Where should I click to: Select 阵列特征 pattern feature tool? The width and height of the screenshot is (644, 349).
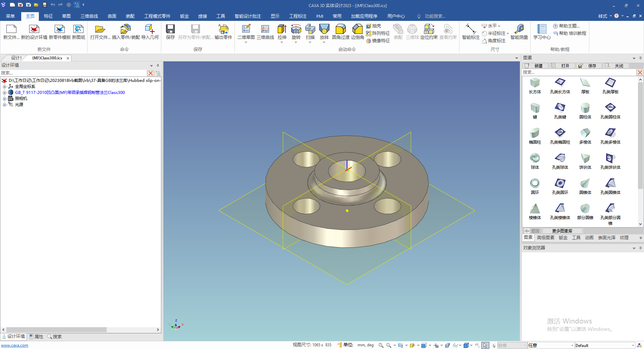point(378,33)
